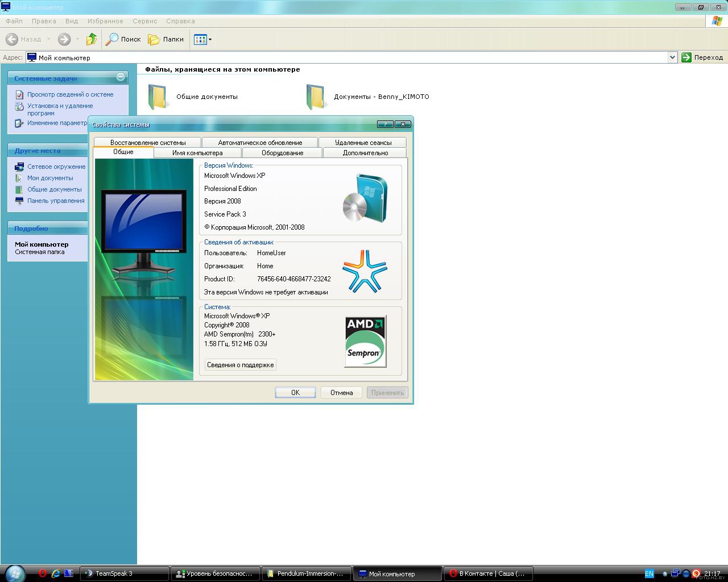
Task: Open Установка и удаление программ link
Action: (x=60, y=109)
